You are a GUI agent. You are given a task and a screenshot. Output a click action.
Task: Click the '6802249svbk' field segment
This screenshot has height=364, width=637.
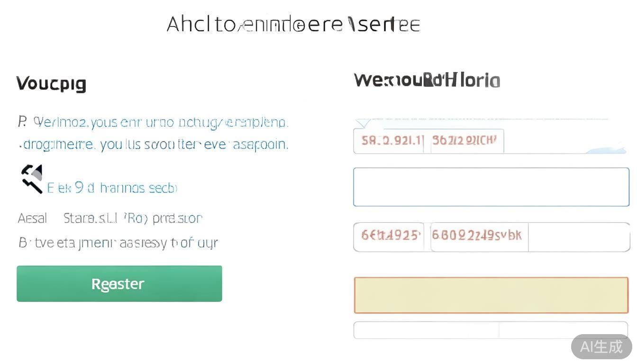click(479, 236)
